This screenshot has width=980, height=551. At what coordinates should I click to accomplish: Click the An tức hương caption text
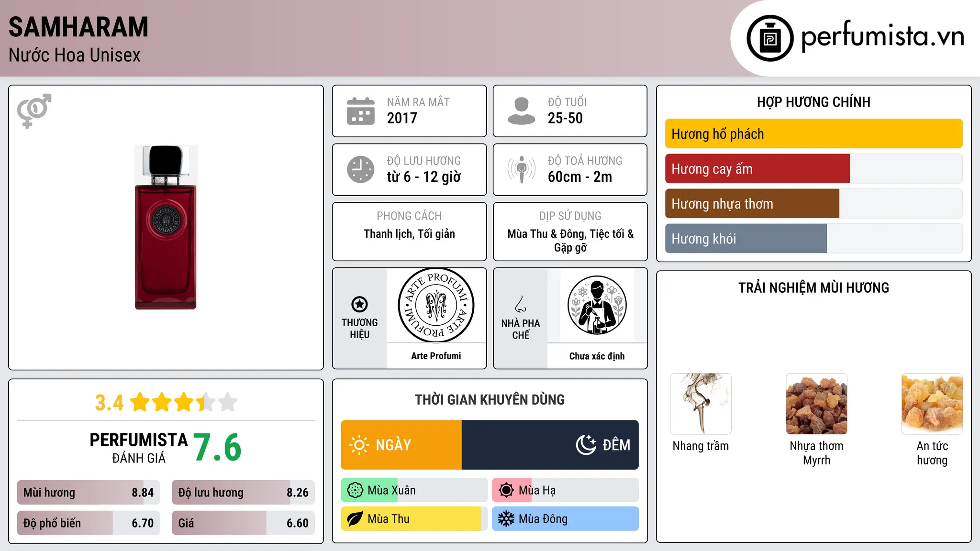[x=932, y=453]
